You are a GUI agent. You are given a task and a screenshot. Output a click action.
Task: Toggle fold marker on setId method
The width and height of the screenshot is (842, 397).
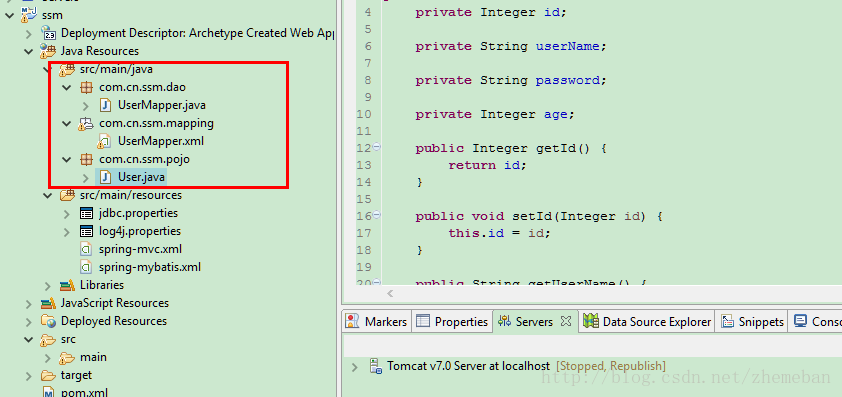coord(376,215)
